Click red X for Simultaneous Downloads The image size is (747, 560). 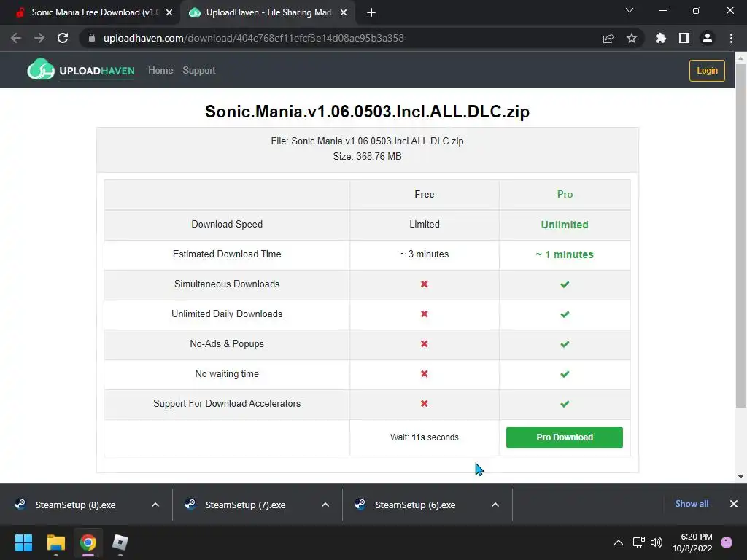(x=425, y=284)
